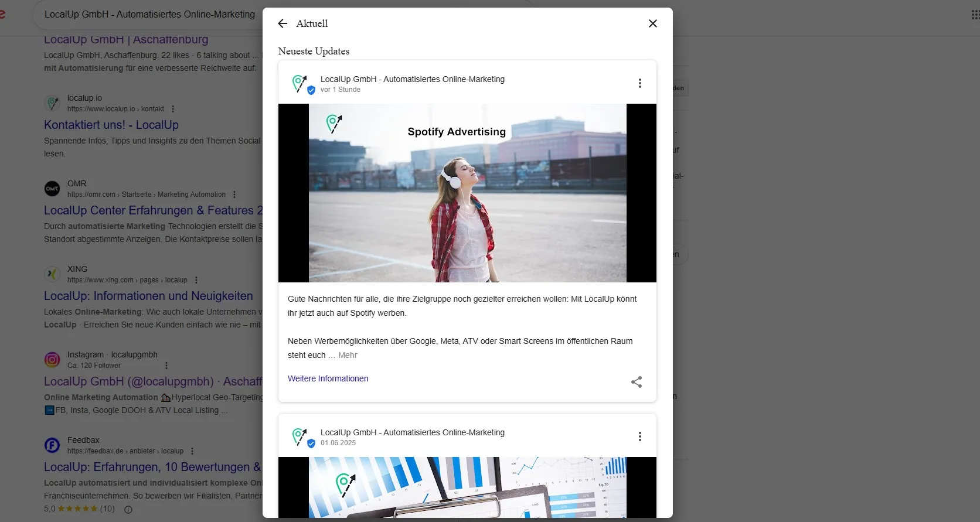Click the Neueste Updates heading

[314, 51]
